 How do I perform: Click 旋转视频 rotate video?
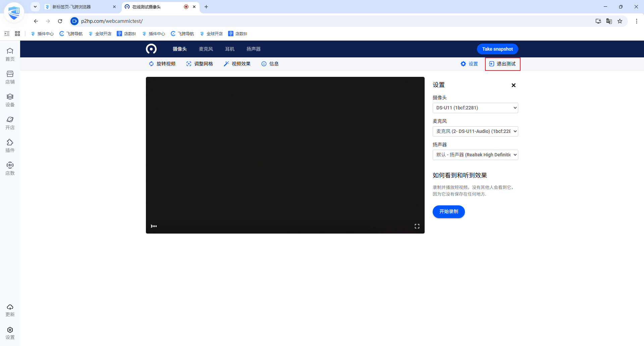coord(162,64)
